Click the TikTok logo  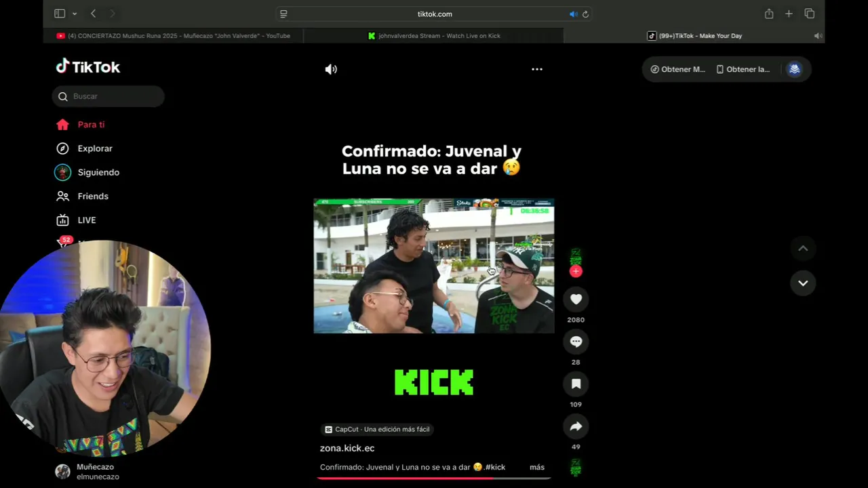[88, 66]
